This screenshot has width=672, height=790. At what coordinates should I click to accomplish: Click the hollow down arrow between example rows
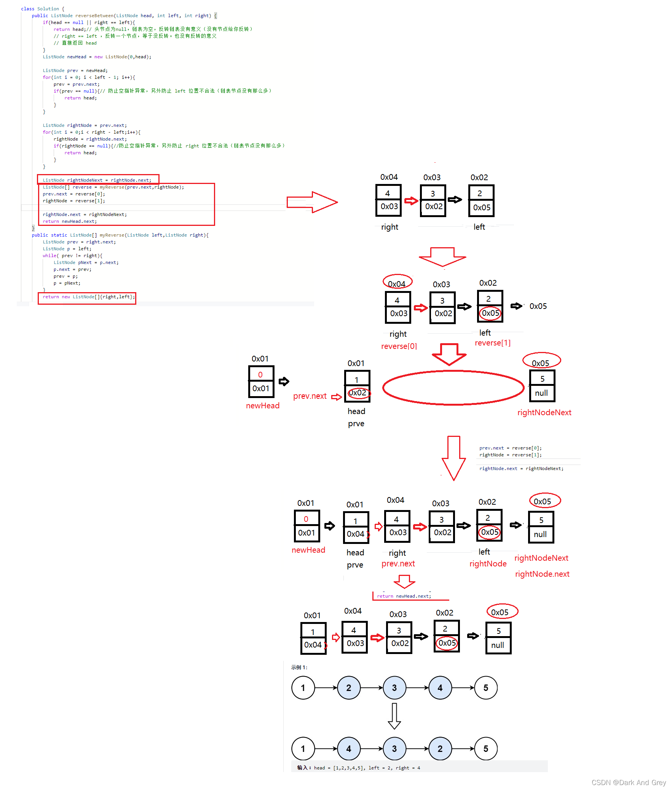[x=394, y=716]
